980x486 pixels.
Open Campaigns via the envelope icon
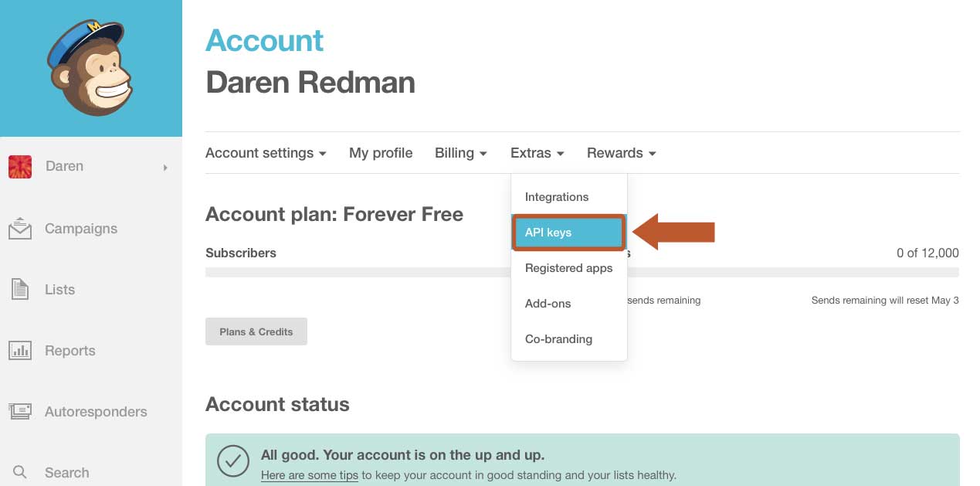pyautogui.click(x=20, y=229)
